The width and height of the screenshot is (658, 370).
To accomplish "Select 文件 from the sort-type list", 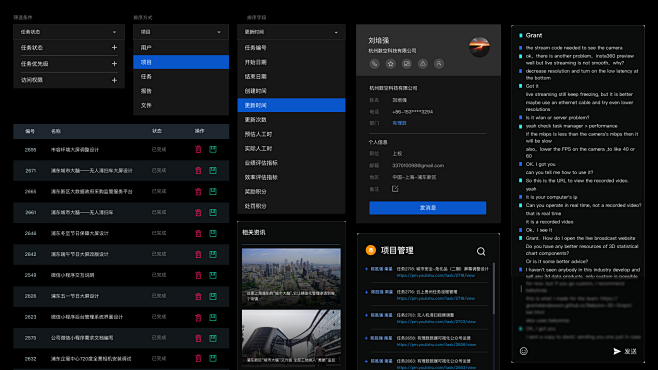I will (x=181, y=105).
